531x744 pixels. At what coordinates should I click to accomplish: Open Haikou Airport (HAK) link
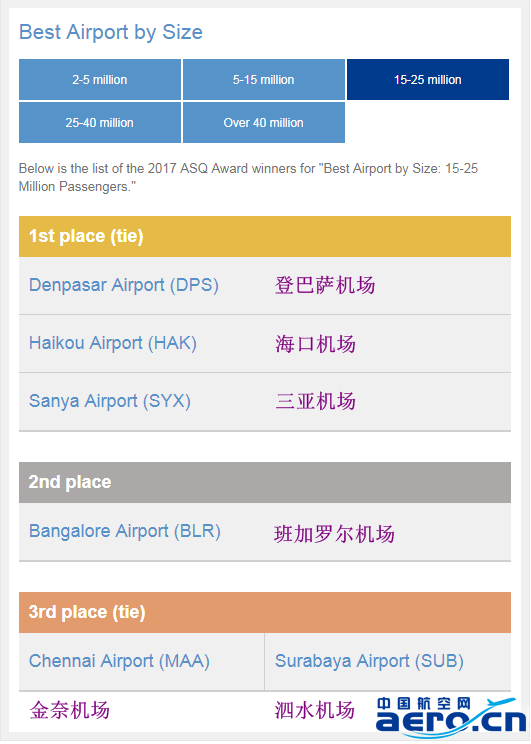point(113,343)
